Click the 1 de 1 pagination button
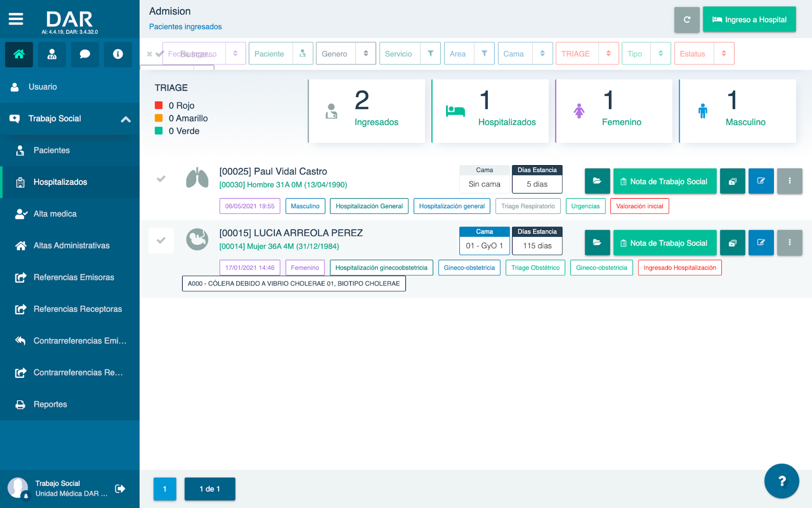The height and width of the screenshot is (508, 812). pyautogui.click(x=210, y=489)
